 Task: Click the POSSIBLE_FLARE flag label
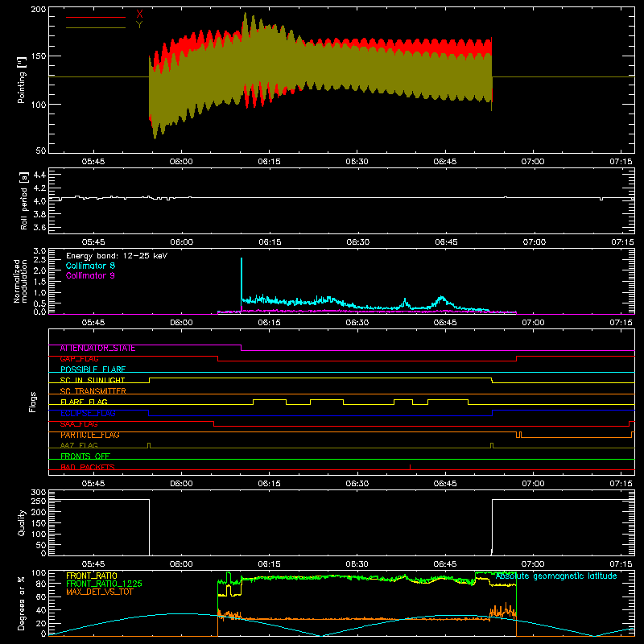pyautogui.click(x=93, y=369)
